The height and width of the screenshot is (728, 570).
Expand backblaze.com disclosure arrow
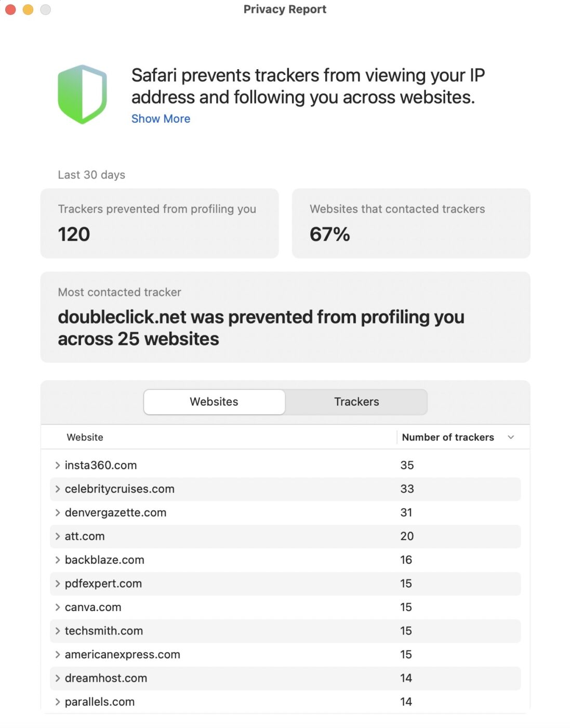58,560
